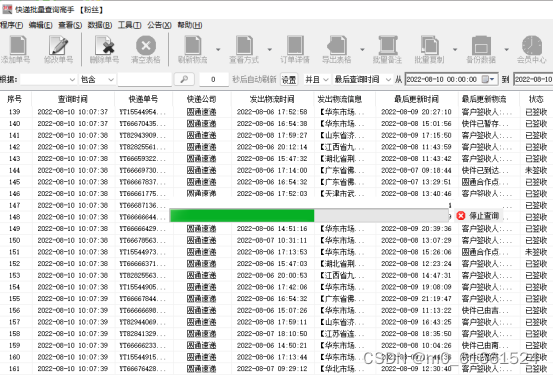Click the 添加单号 toolbar icon
Image resolution: width=554 pixels, height=376 pixels.
[x=18, y=46]
